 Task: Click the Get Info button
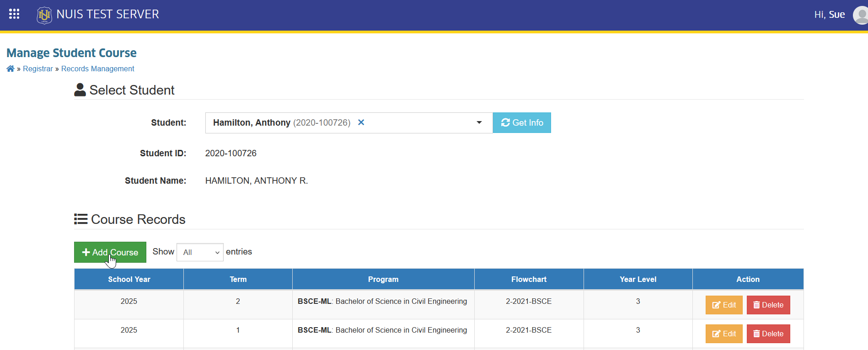522,123
